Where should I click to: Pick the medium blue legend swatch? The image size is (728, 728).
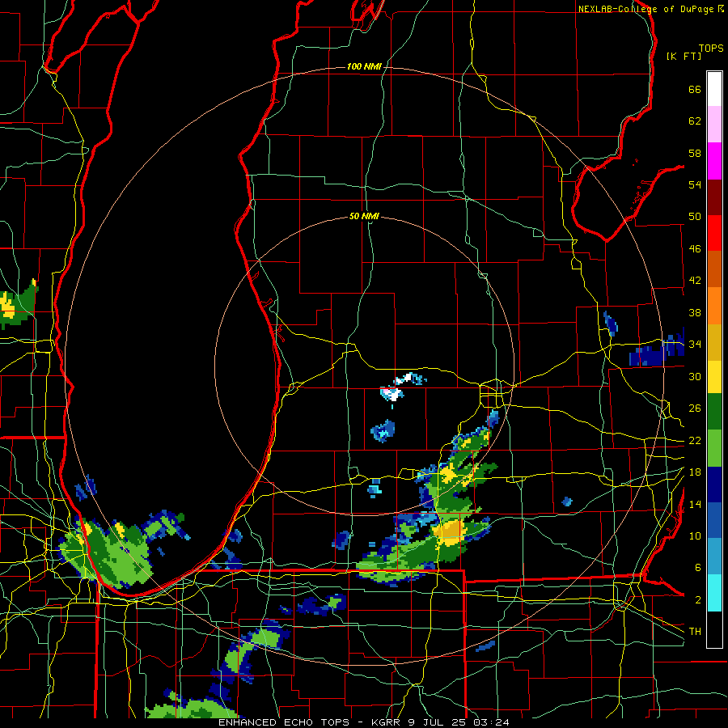[714, 520]
